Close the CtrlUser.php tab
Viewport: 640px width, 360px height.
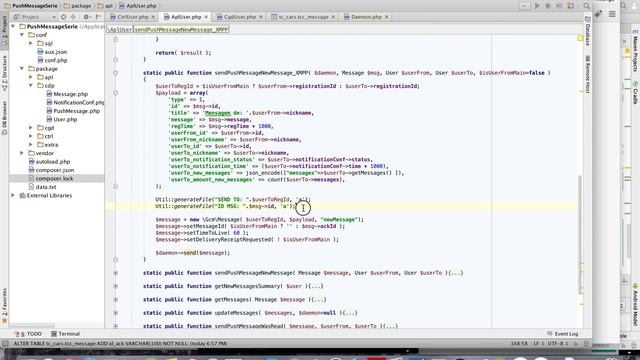[x=153, y=17]
